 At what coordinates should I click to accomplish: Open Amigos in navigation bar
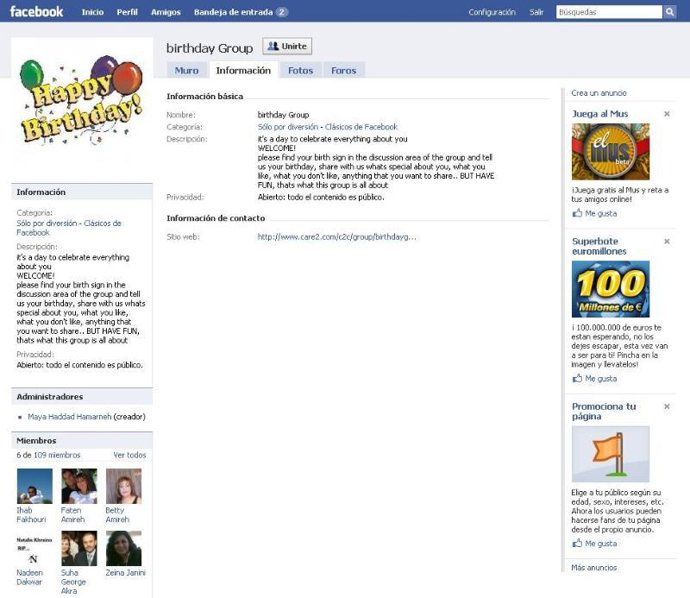[165, 12]
